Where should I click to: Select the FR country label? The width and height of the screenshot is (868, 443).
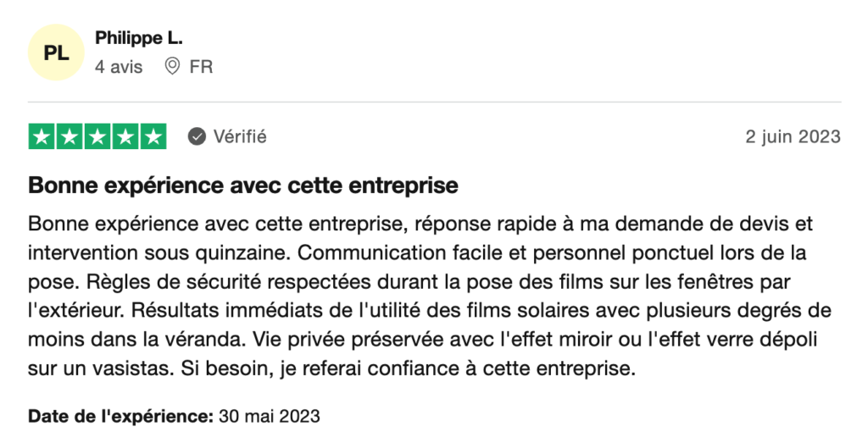[201, 67]
